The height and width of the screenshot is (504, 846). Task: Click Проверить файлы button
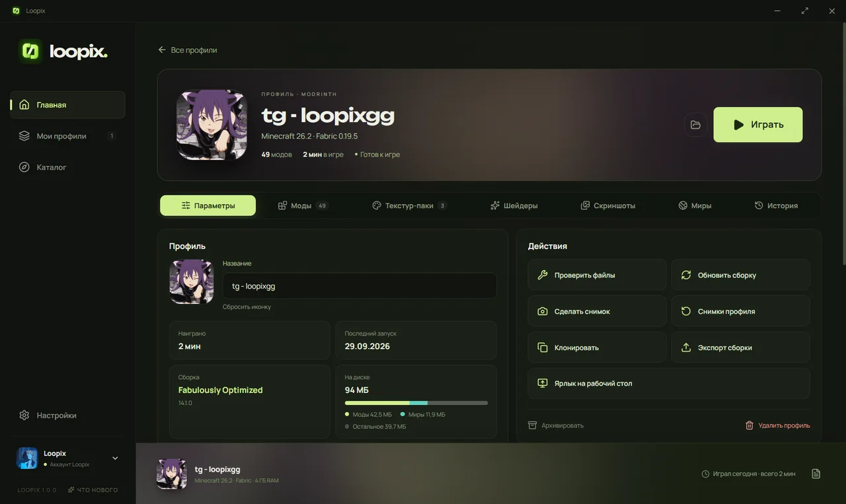point(597,275)
